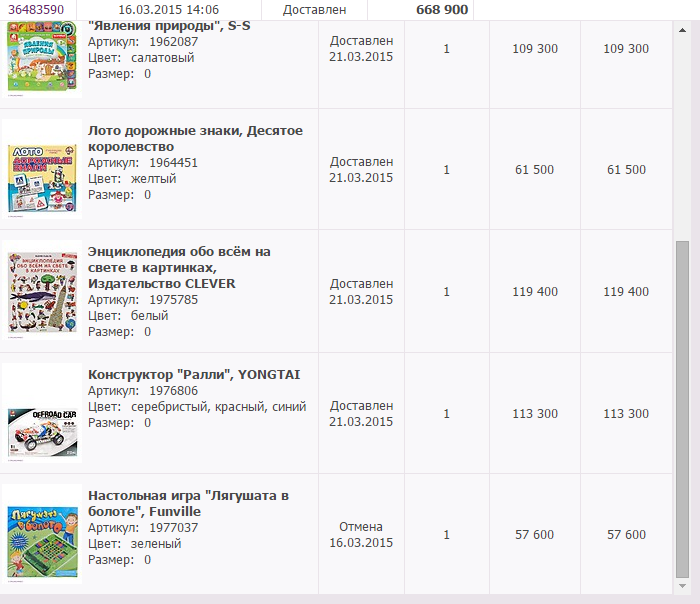Image resolution: width=700 pixels, height=604 pixels.
Task: Click the order date 16.03.2015 14:06 cell
Action: (169, 9)
